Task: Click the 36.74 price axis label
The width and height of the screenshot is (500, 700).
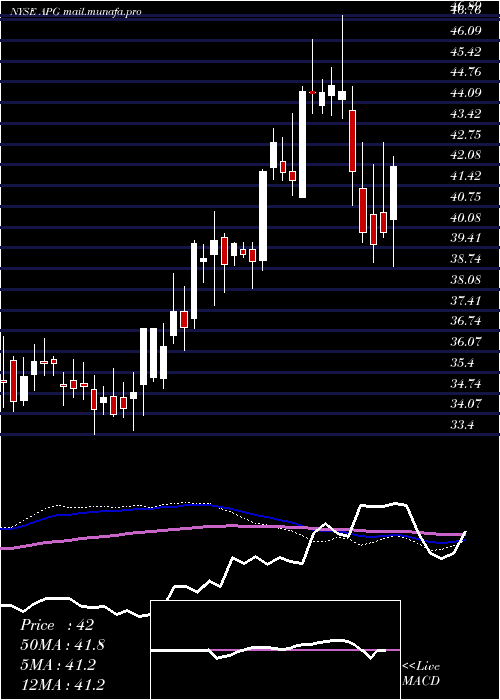Action: click(466, 321)
